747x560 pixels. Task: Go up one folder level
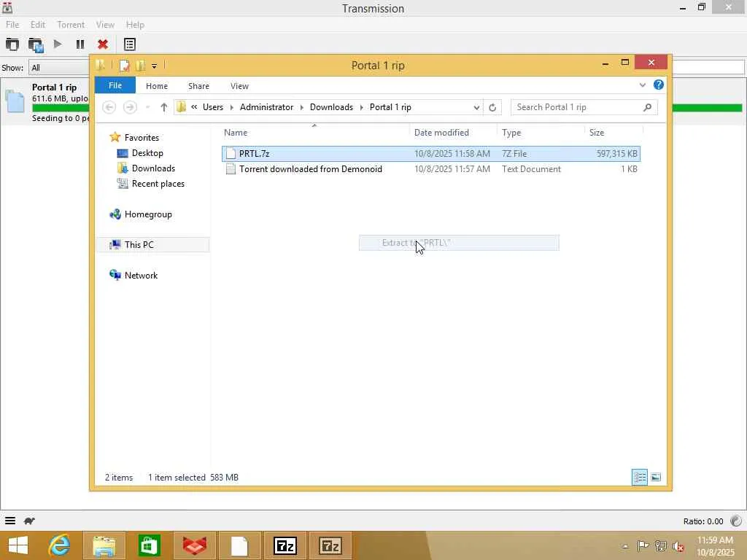click(164, 107)
